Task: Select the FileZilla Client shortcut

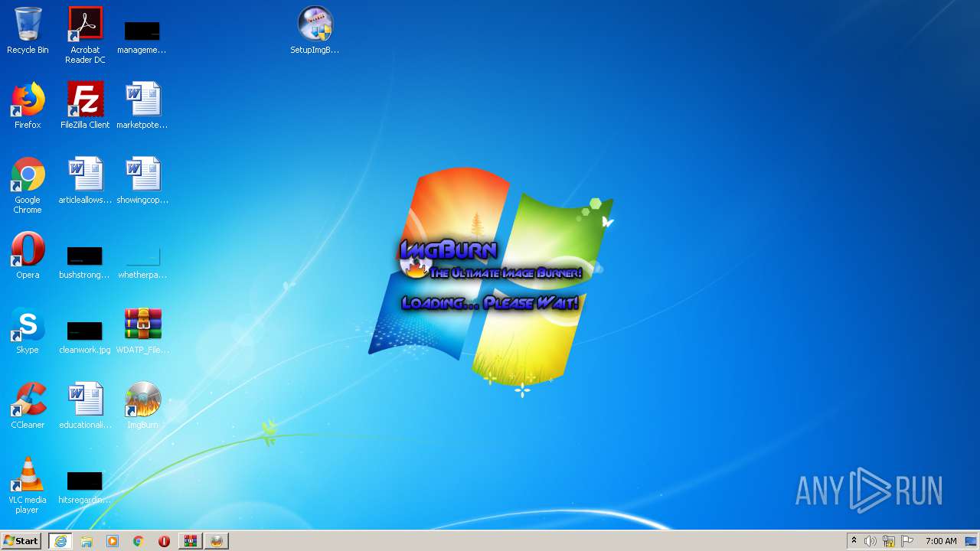Action: click(x=85, y=106)
